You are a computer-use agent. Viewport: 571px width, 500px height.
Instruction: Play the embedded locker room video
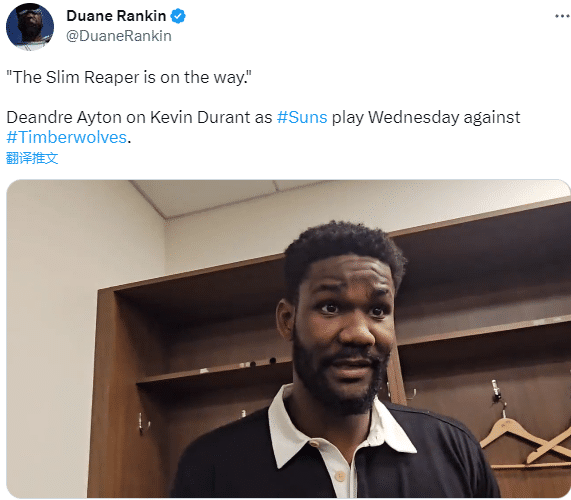tap(288, 339)
